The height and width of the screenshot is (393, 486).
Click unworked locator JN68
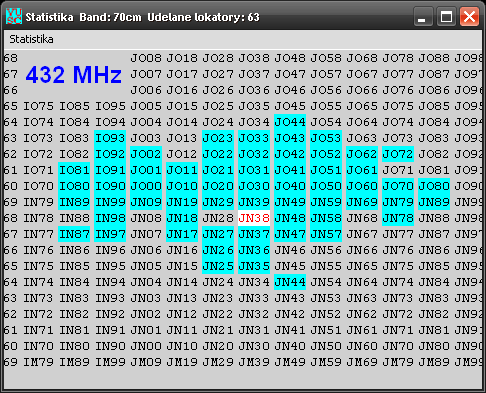(362, 218)
